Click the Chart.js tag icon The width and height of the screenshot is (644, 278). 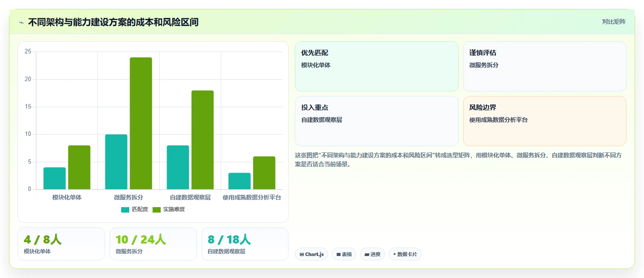point(302,254)
